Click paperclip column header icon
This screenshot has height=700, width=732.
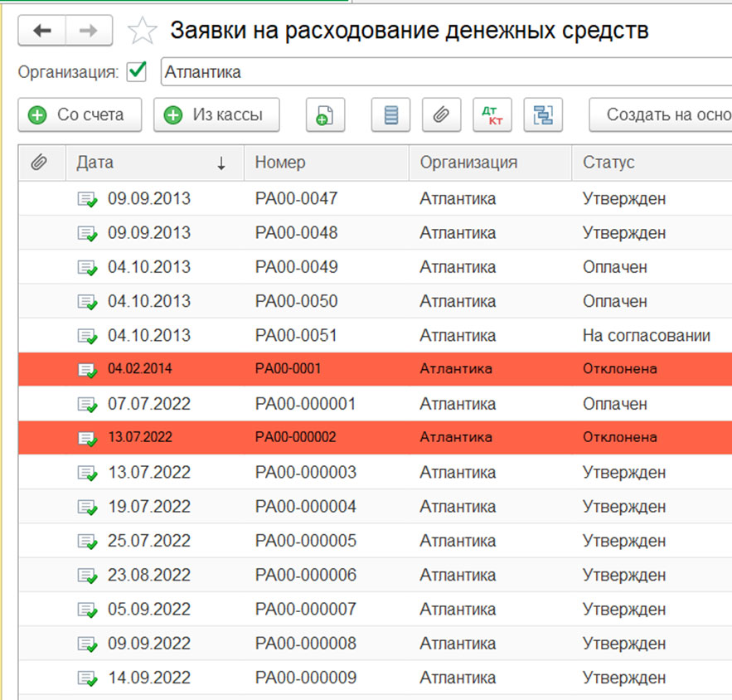[x=39, y=163]
